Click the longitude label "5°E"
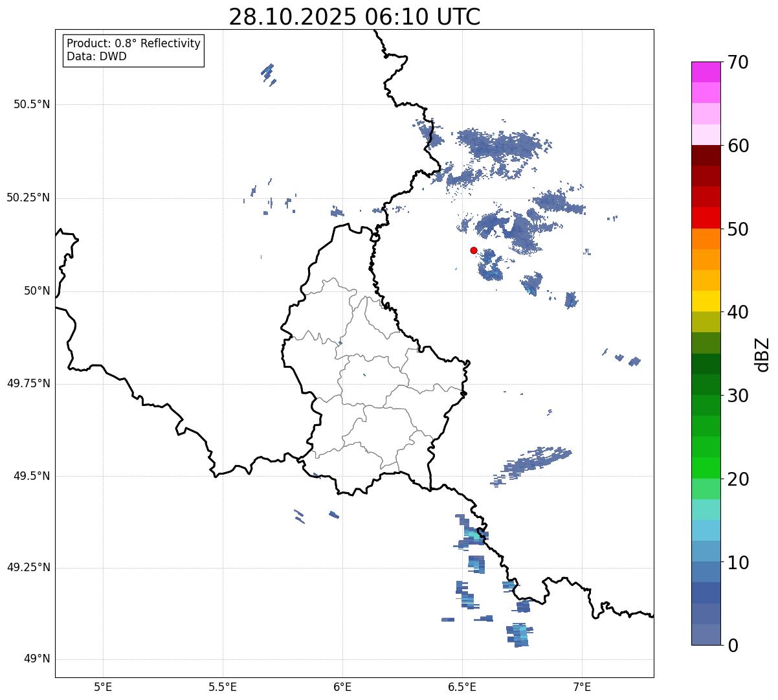This screenshot has height=700, width=778. [103, 686]
